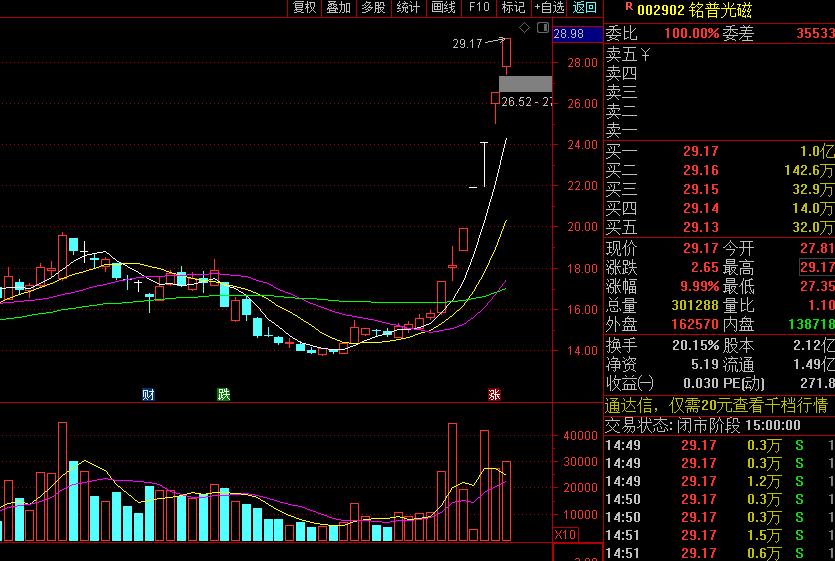Click stock title 002902 铭普光磁
The width and height of the screenshot is (835, 561).
pos(694,10)
